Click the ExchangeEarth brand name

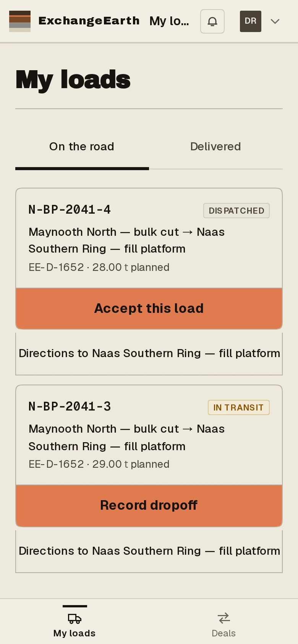(89, 21)
